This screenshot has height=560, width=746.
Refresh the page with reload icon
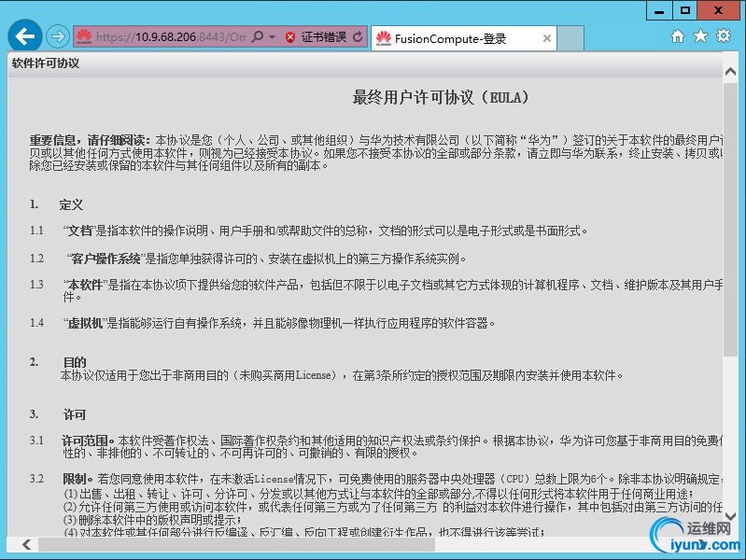[358, 36]
